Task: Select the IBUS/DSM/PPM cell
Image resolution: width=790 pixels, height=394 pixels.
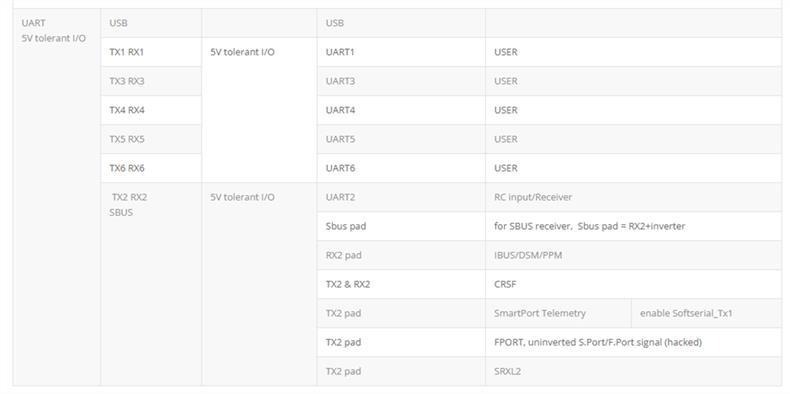Action: [x=634, y=255]
